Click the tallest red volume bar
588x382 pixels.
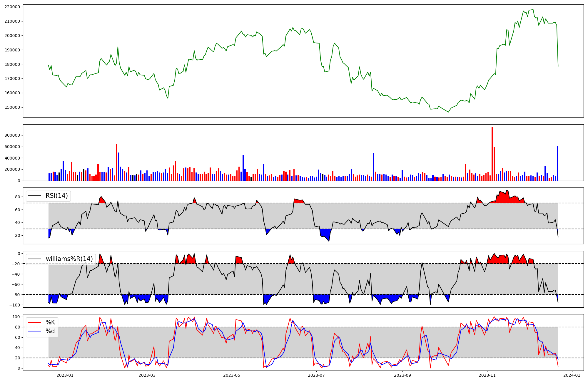tap(492, 154)
